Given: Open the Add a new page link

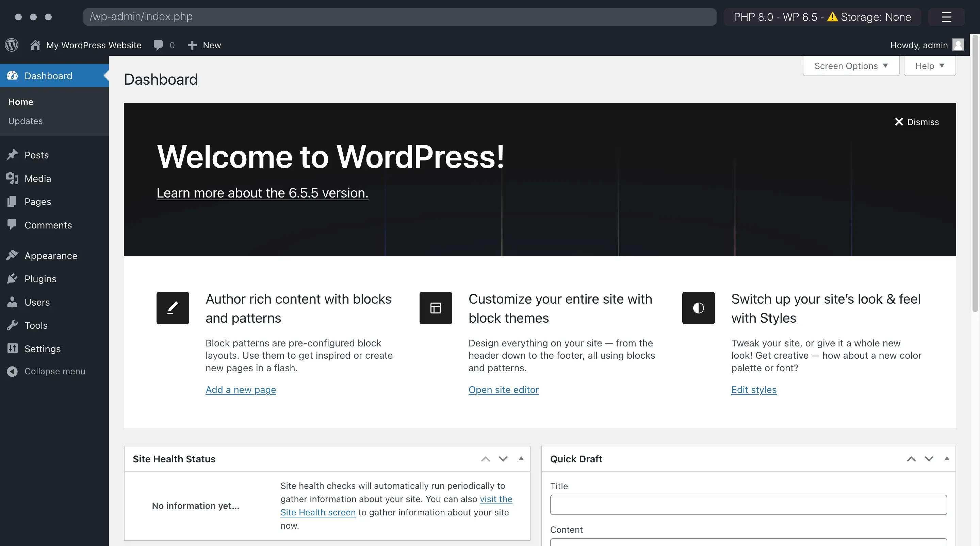Looking at the screenshot, I should click(241, 390).
